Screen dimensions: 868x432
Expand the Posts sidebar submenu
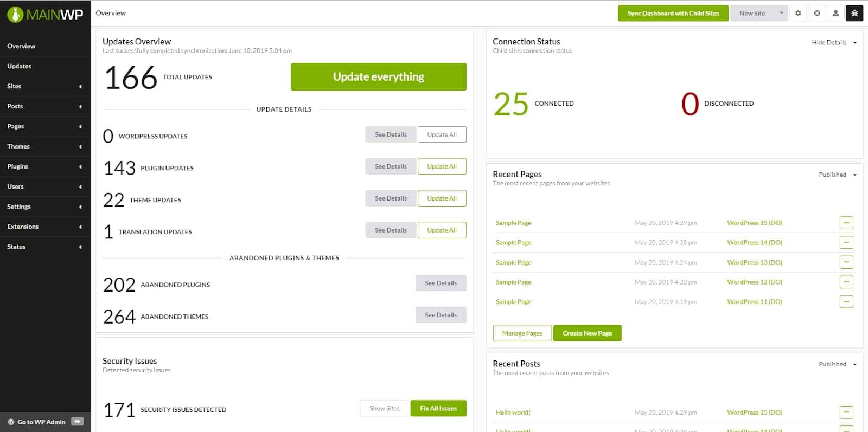tap(80, 106)
